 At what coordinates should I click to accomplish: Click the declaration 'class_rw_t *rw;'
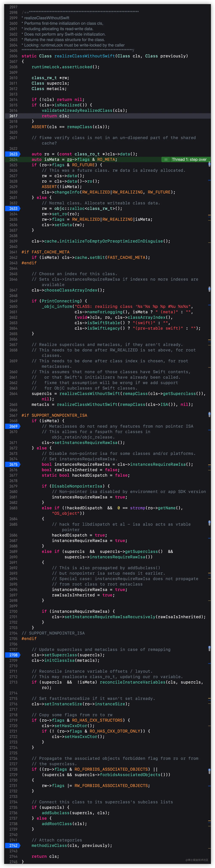50,78
